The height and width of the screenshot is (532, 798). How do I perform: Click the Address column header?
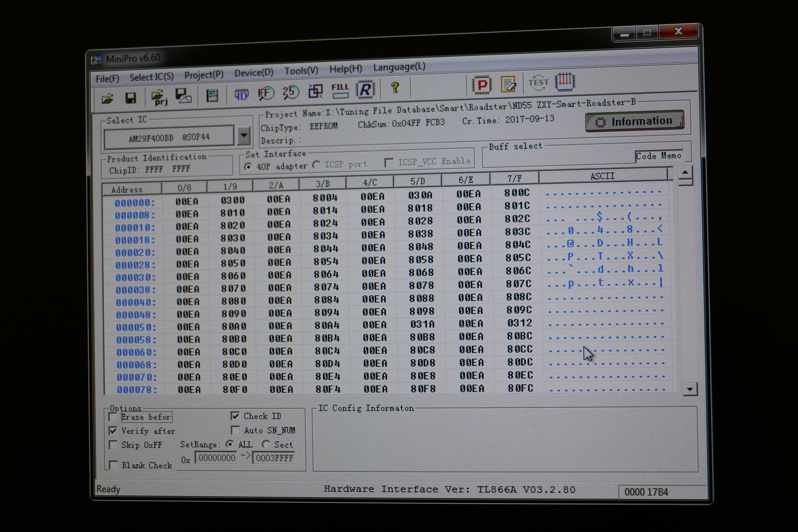click(132, 189)
